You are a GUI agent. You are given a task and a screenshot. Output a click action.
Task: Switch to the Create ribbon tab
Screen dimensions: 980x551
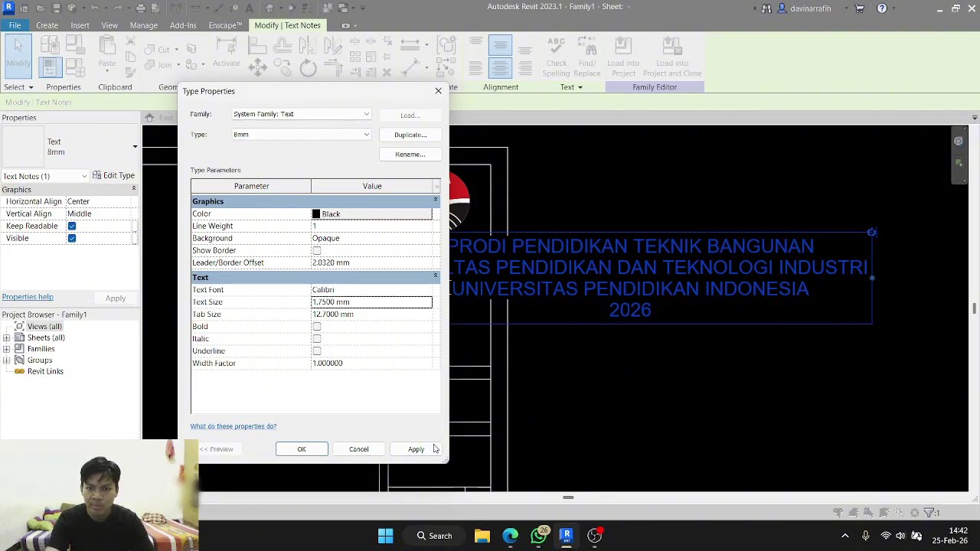coord(47,25)
